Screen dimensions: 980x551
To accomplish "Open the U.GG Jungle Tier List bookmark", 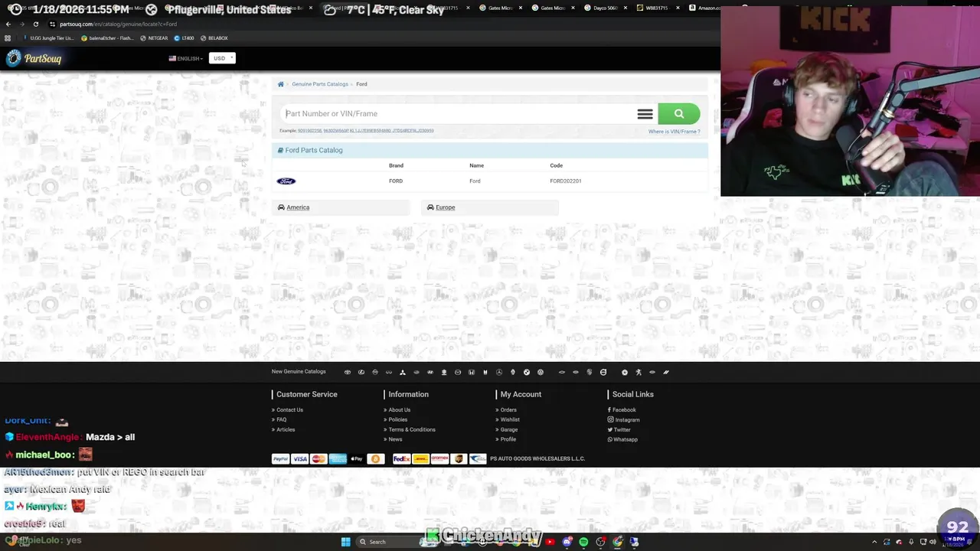I will point(48,38).
